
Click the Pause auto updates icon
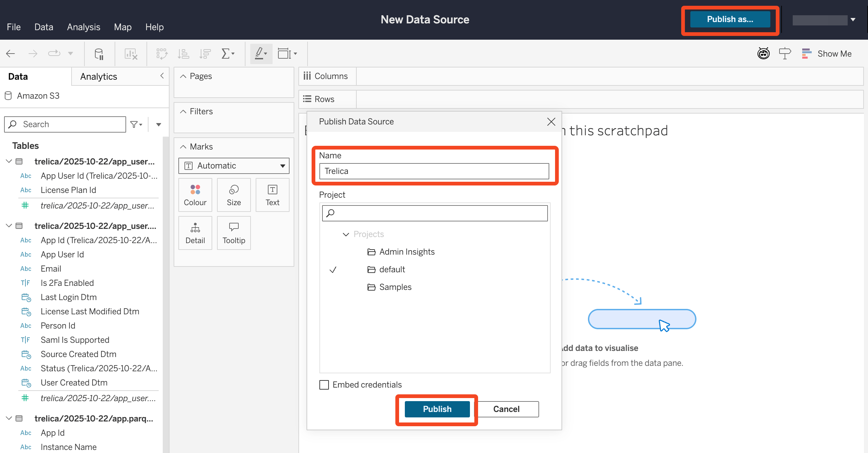(99, 54)
